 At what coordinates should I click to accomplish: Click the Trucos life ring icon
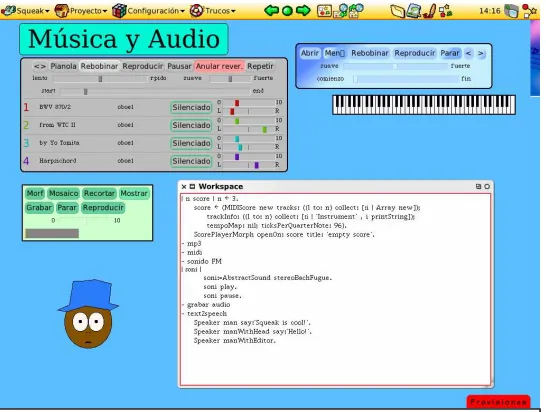tap(196, 11)
